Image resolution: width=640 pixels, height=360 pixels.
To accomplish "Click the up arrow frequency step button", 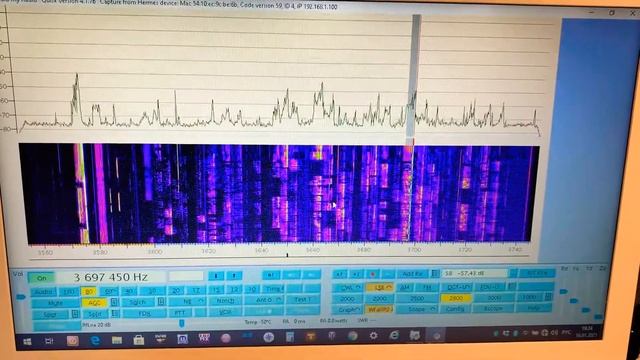I will (x=234, y=275).
